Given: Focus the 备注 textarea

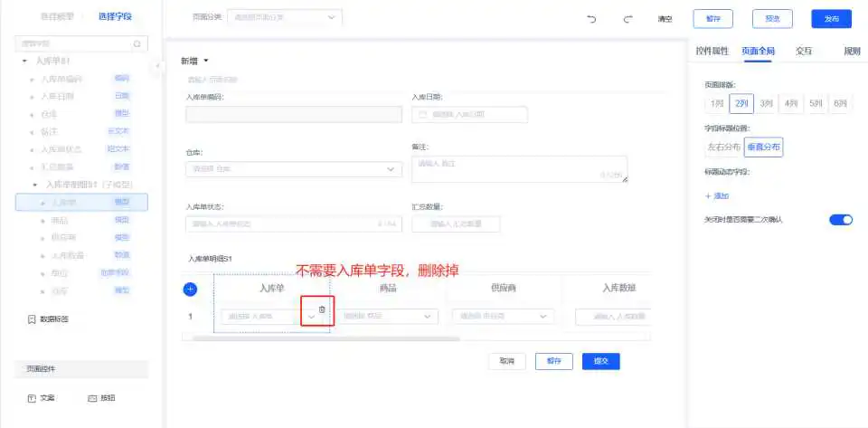Looking at the screenshot, I should (x=519, y=169).
